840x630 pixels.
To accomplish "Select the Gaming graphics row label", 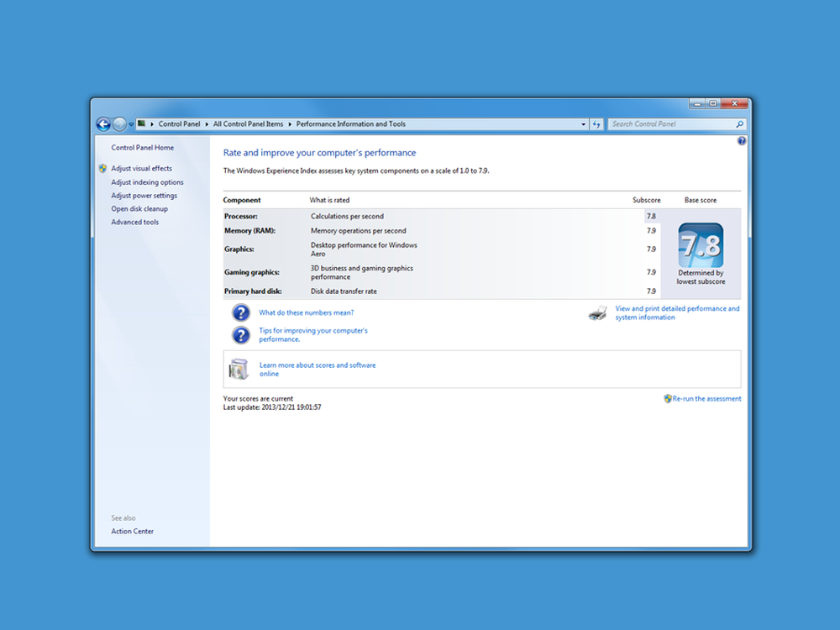I will (x=252, y=272).
